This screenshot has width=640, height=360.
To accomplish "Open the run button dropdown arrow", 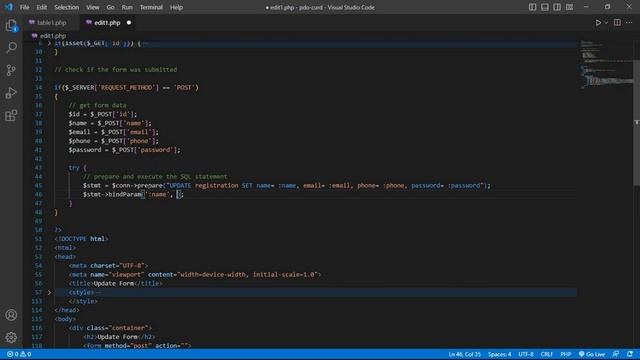I will 606,23.
